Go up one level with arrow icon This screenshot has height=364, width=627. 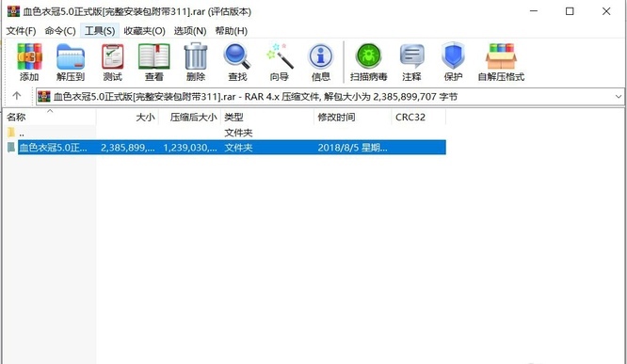pos(16,96)
